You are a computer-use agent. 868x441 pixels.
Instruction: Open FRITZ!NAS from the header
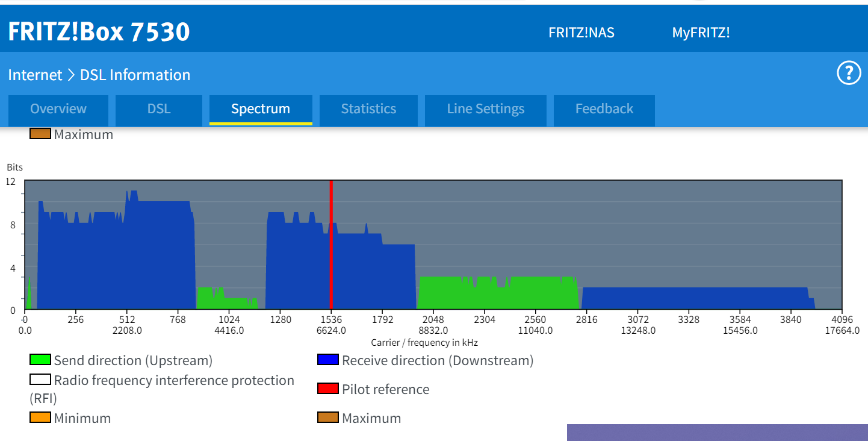pos(581,33)
